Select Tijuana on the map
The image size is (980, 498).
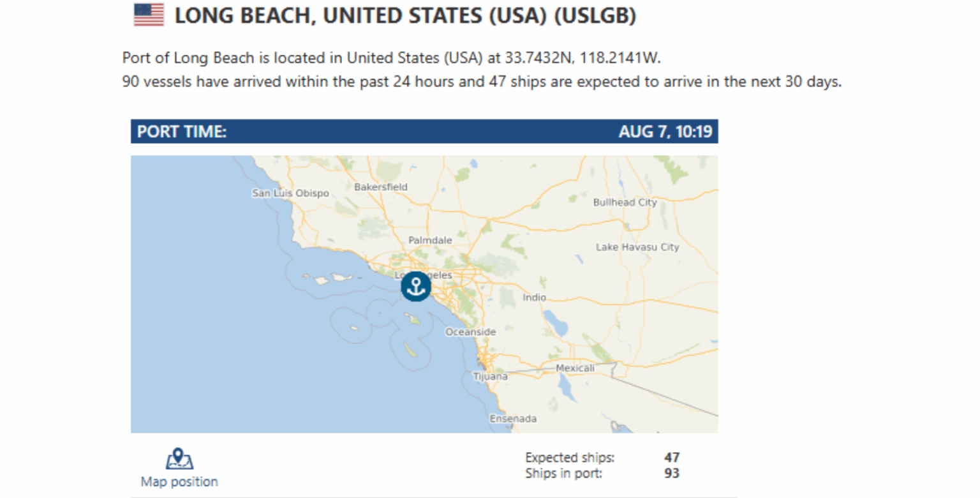(x=490, y=377)
